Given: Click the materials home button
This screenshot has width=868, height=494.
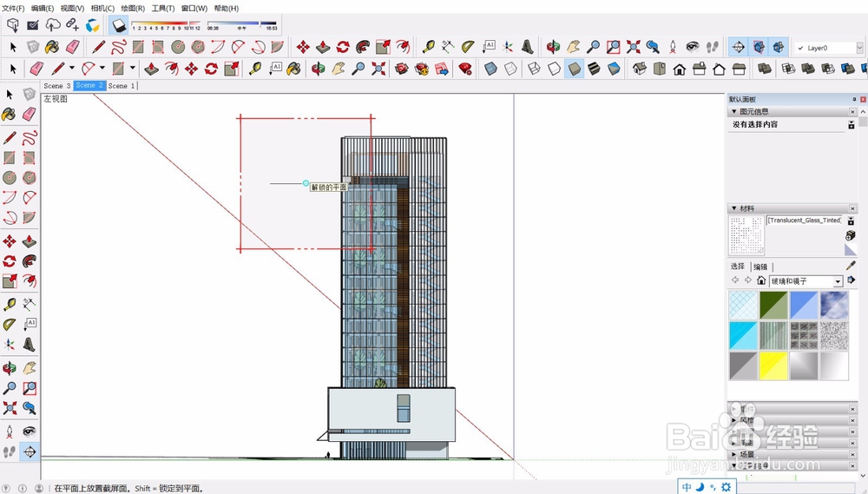Looking at the screenshot, I should point(761,280).
